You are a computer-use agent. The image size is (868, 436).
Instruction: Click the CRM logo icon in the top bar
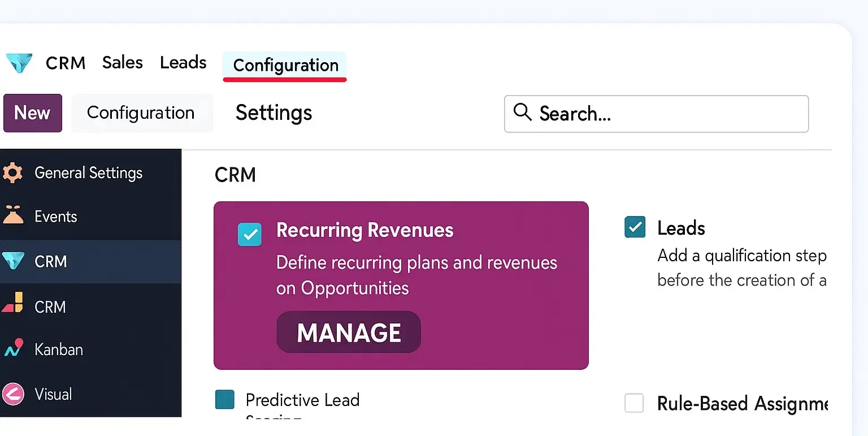[19, 63]
